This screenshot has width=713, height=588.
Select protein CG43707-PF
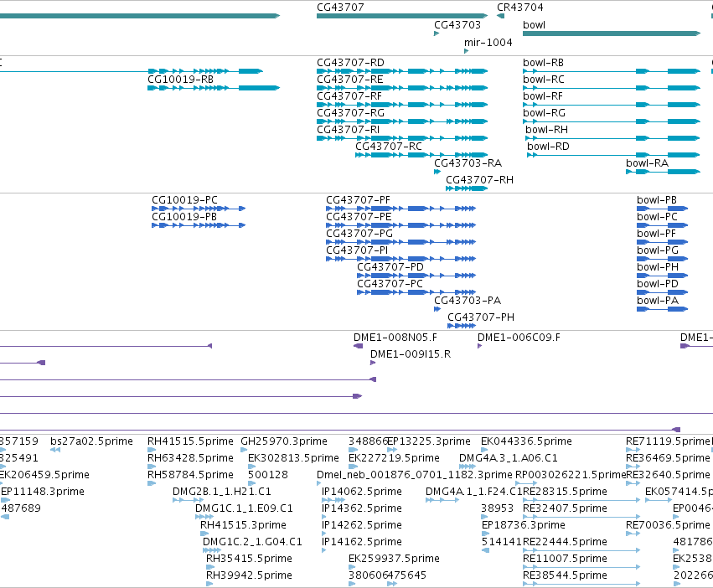401,209
